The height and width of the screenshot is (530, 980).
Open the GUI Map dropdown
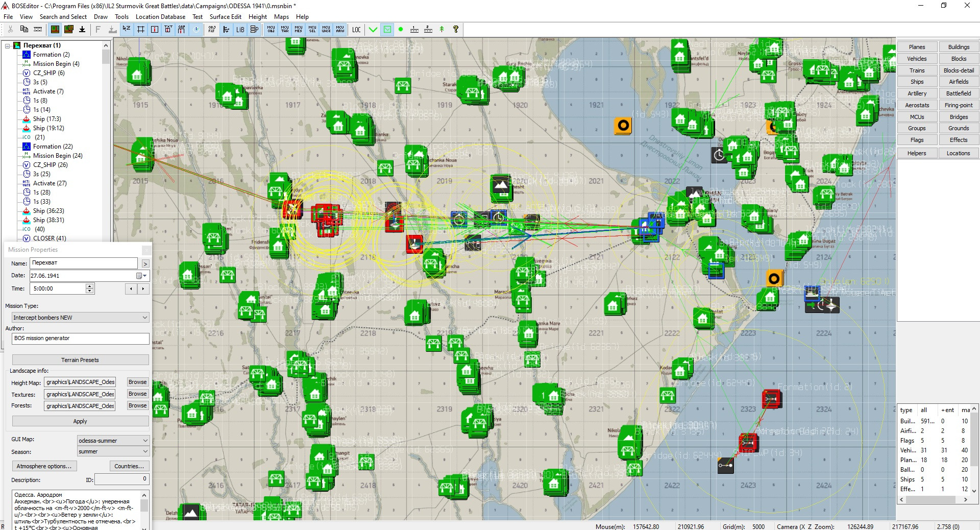113,441
